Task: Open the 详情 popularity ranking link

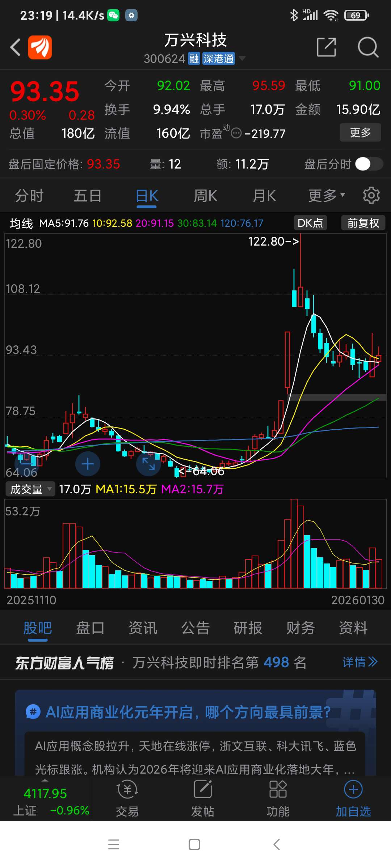Action: click(x=360, y=662)
